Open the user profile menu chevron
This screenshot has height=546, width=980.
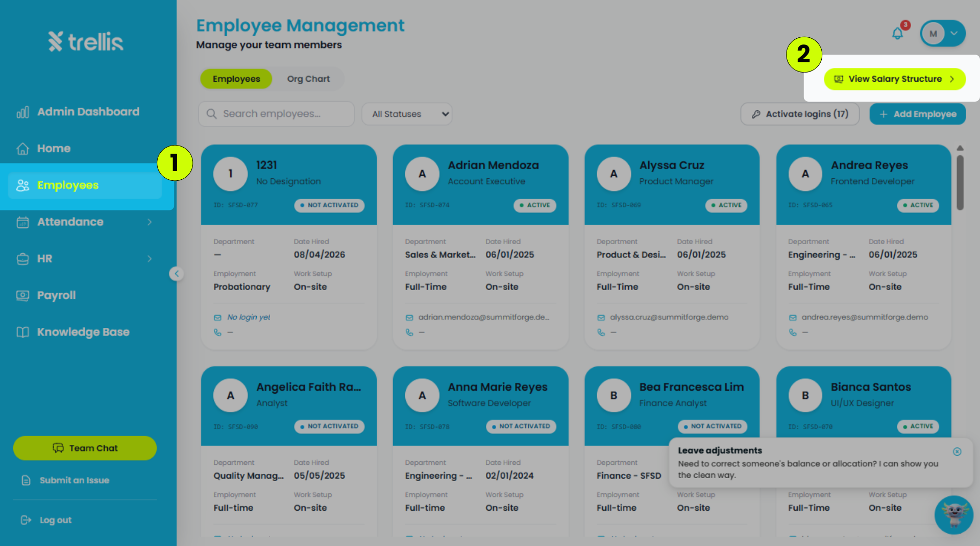(x=954, y=33)
